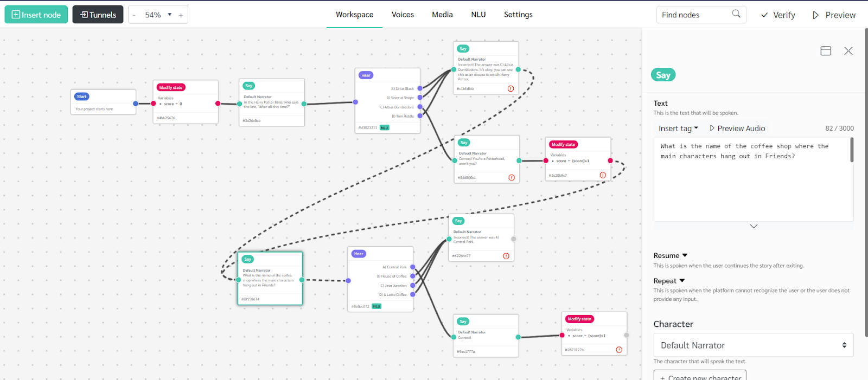This screenshot has height=380, width=868.
Task: Click the output port of the Start node
Action: (x=136, y=104)
